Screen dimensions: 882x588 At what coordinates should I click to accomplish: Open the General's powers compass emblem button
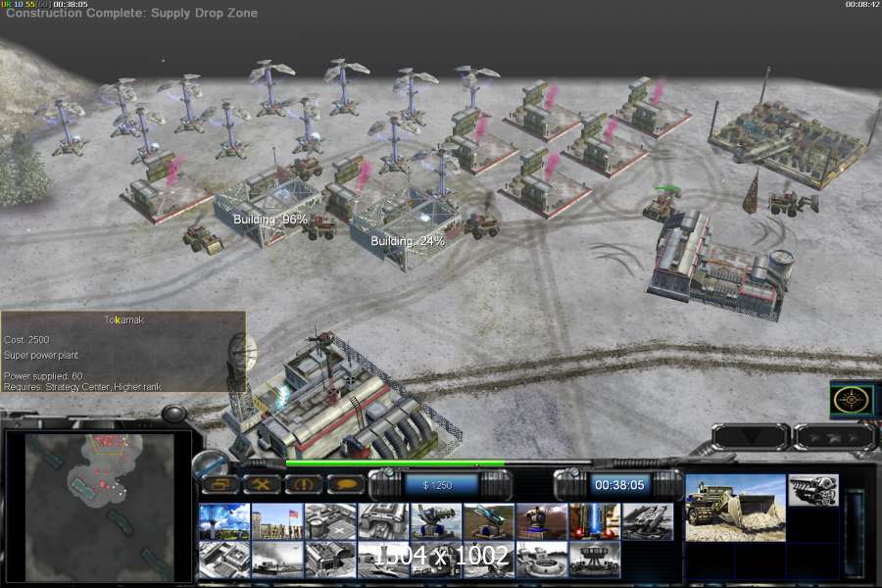tap(851, 400)
